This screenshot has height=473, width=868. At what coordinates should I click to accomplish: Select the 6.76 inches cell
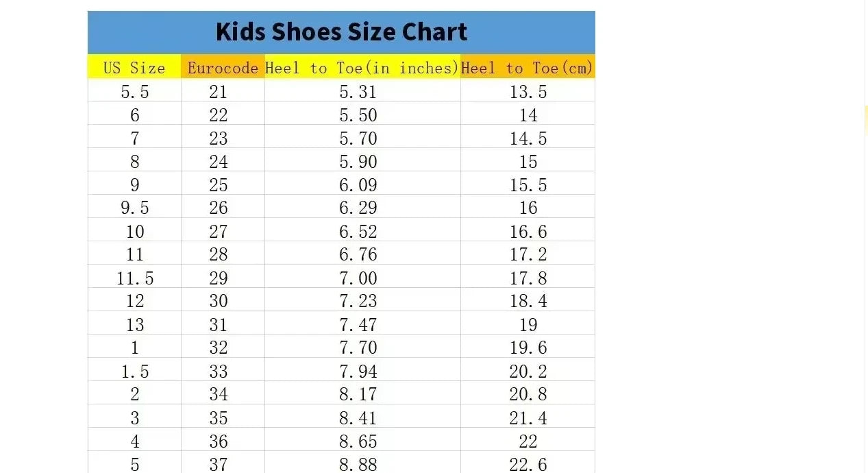tap(358, 254)
